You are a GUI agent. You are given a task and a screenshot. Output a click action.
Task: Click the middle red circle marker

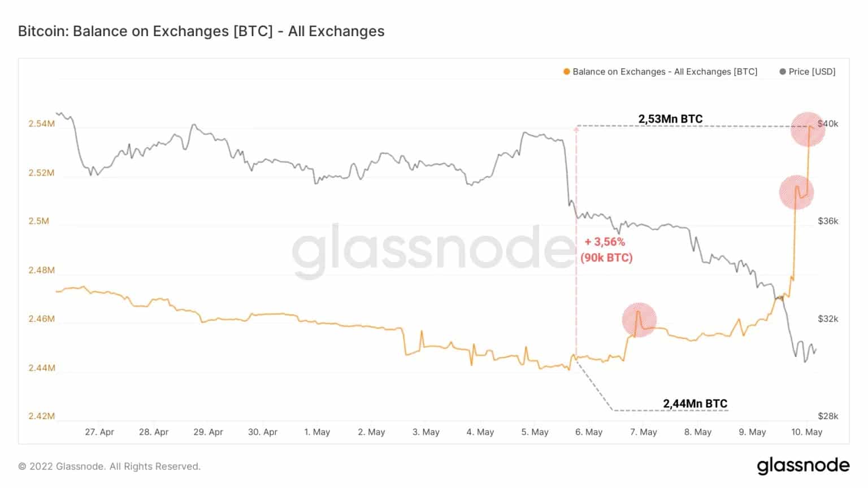point(796,192)
